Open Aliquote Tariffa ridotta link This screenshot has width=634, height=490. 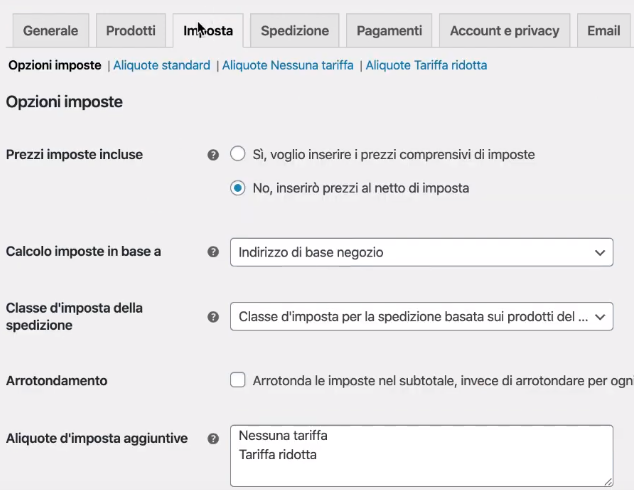click(426, 65)
